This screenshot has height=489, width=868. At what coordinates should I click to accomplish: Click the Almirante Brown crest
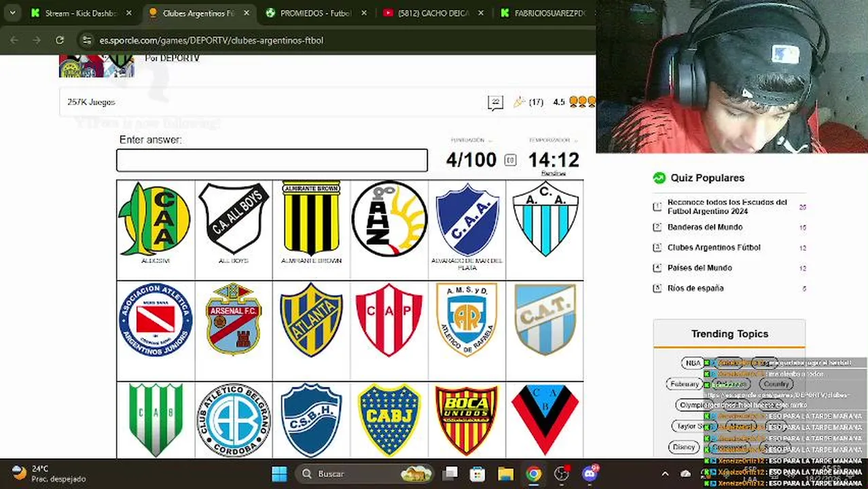(x=311, y=218)
